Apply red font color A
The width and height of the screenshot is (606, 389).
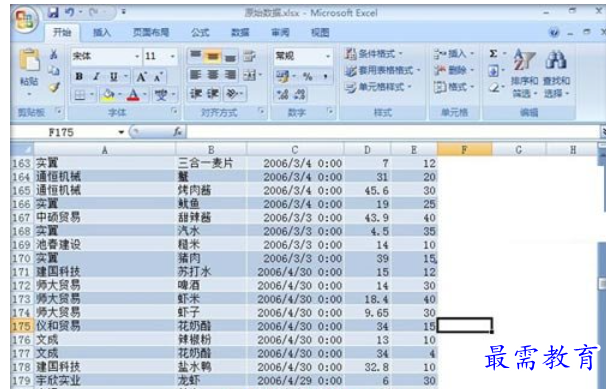pos(133,94)
